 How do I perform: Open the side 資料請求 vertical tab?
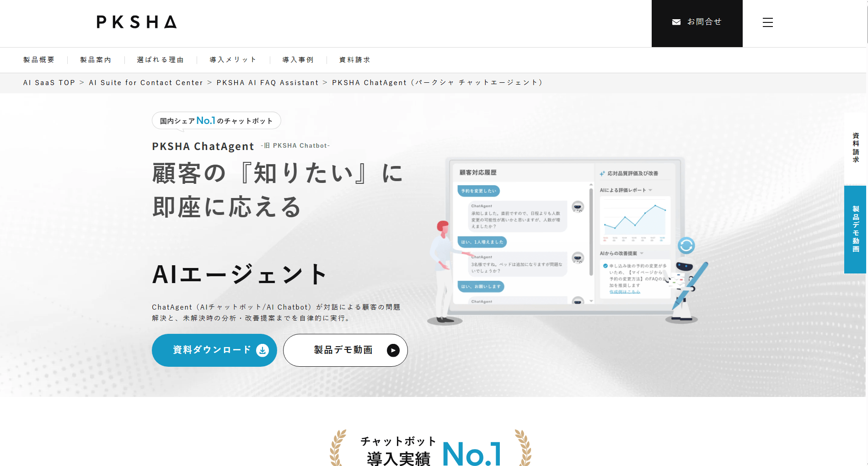(856, 148)
